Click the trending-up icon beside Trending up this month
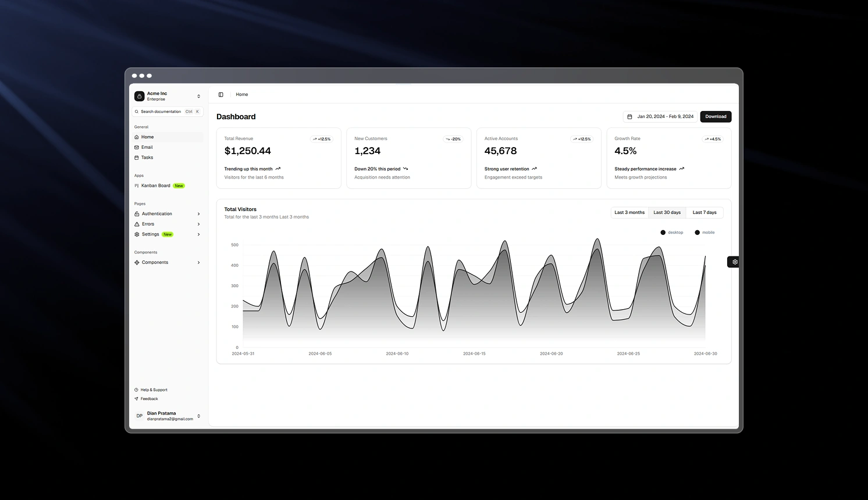The image size is (868, 500). coord(278,169)
